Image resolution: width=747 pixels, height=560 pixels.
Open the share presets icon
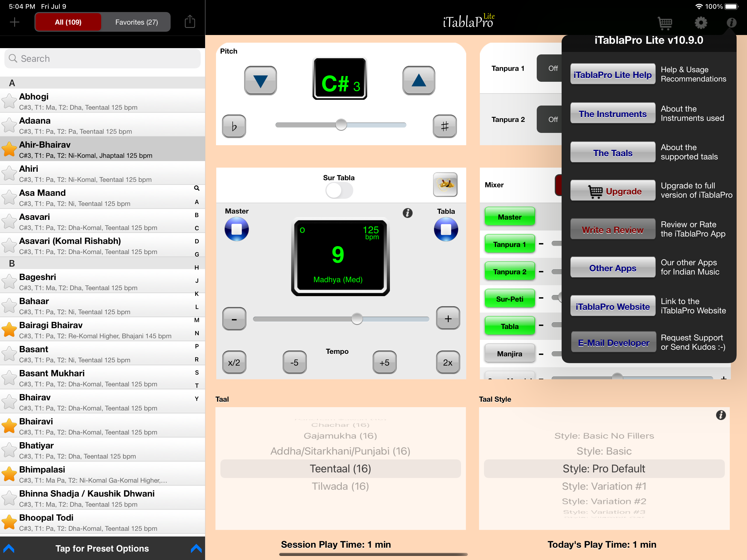coord(190,22)
